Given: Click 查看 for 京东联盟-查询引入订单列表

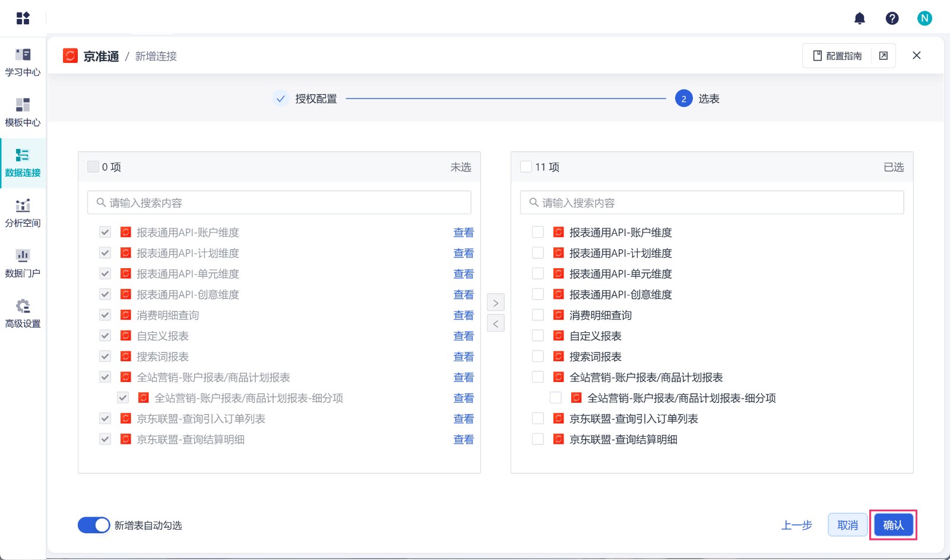Looking at the screenshot, I should [x=464, y=419].
